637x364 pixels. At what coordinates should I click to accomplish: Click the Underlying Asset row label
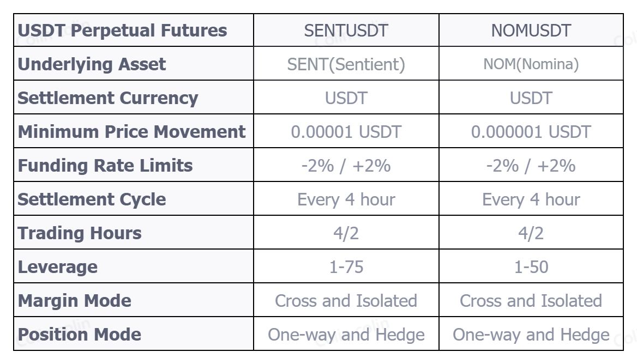[x=92, y=64]
